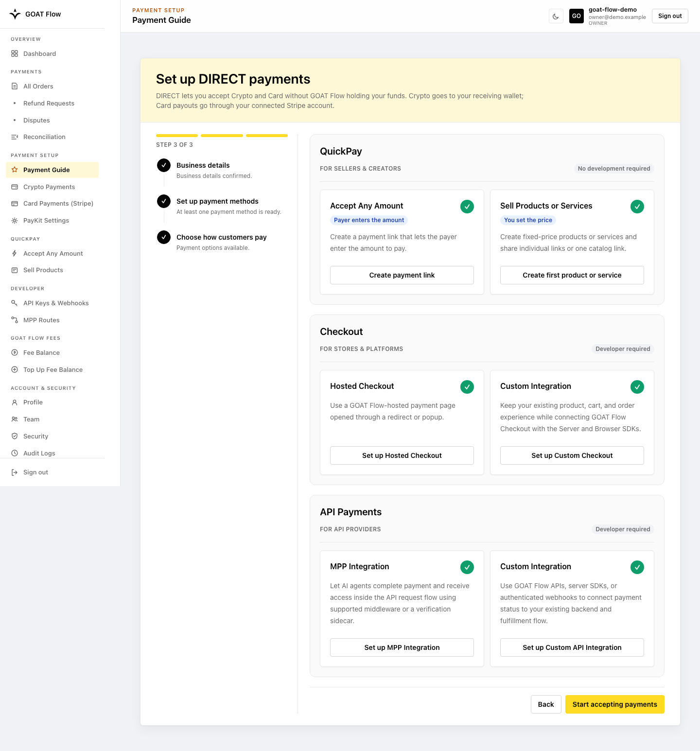The image size is (700, 751).
Task: Click the GOAT Flow star logo icon
Action: [15, 14]
